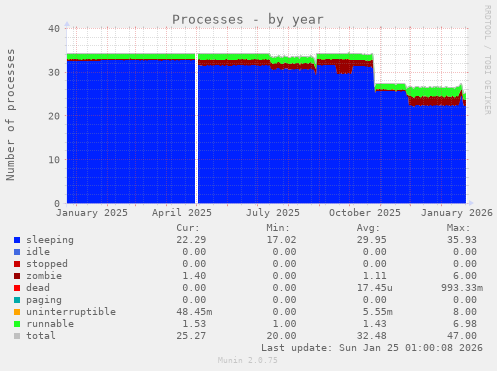497x371 pixels.
Task: Click the uninterruptible legend color swatch
Action: point(17,312)
